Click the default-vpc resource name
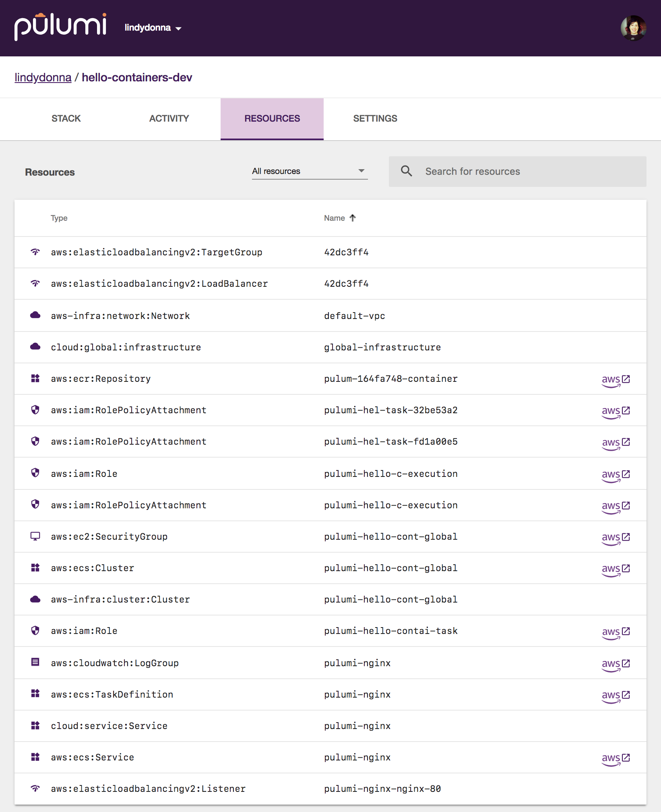Viewport: 661px width, 812px height. (355, 316)
